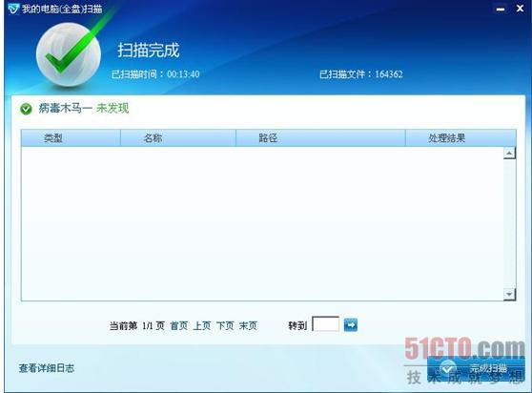The height and width of the screenshot is (393, 532).
Task: Click the 处理结果 column header
Action: [x=460, y=137]
